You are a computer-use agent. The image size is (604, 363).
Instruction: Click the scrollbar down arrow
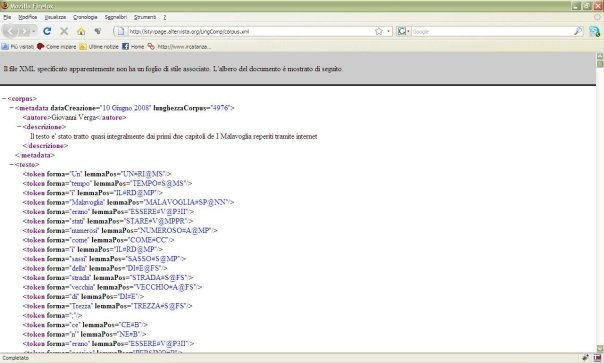click(x=600, y=348)
